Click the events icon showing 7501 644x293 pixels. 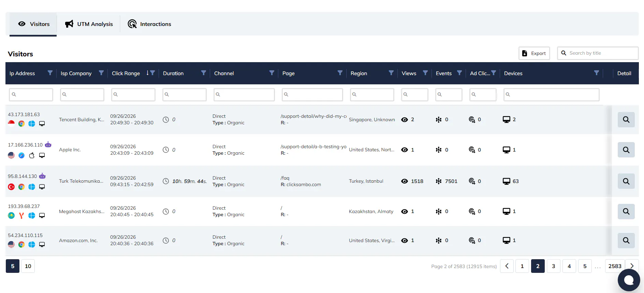click(x=439, y=181)
